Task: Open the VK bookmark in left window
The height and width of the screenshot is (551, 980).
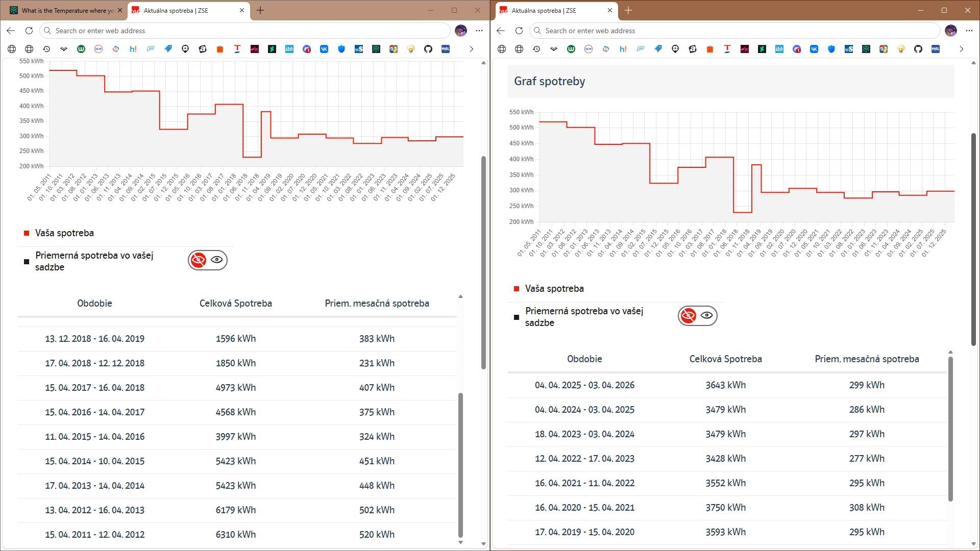Action: tap(324, 49)
